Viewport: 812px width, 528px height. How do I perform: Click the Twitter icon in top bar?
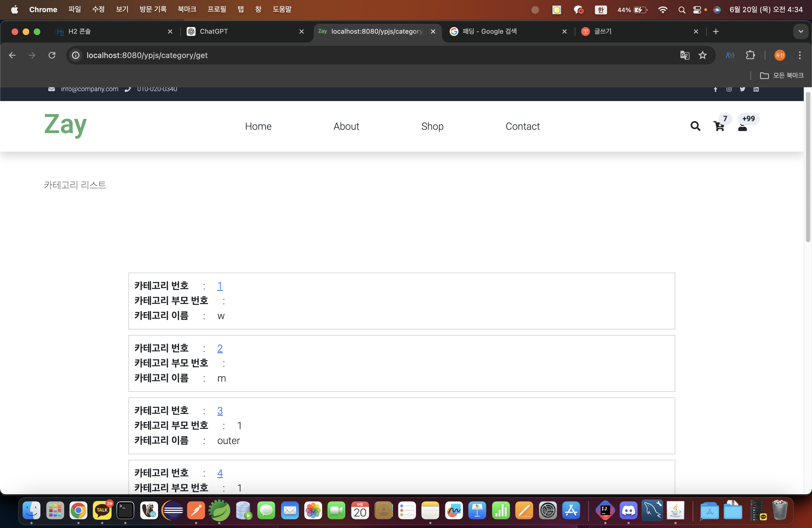(x=742, y=89)
